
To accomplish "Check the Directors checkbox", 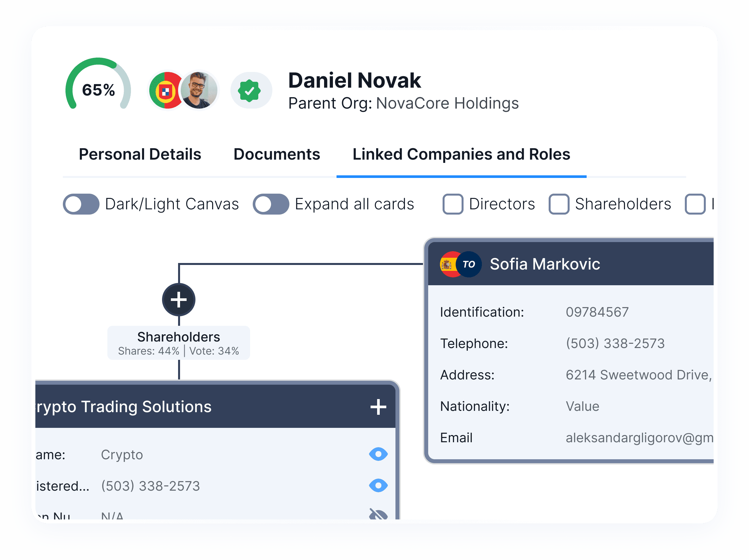I will click(453, 204).
